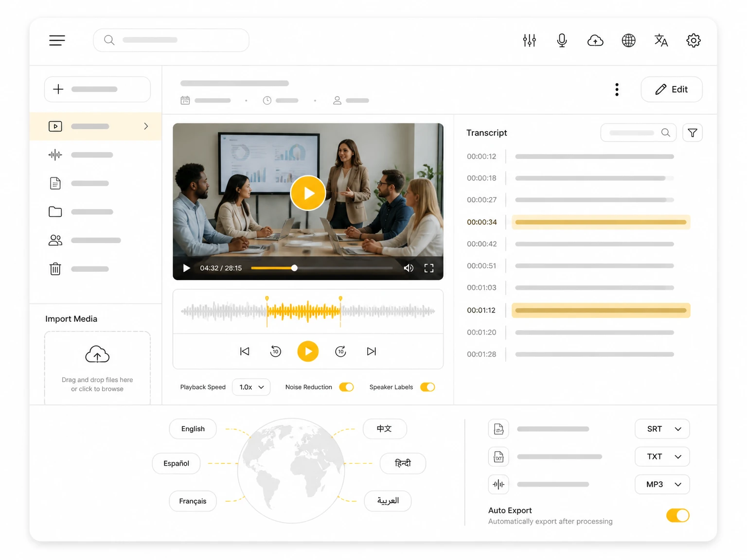Toggle fullscreen on the video player

[x=429, y=268]
